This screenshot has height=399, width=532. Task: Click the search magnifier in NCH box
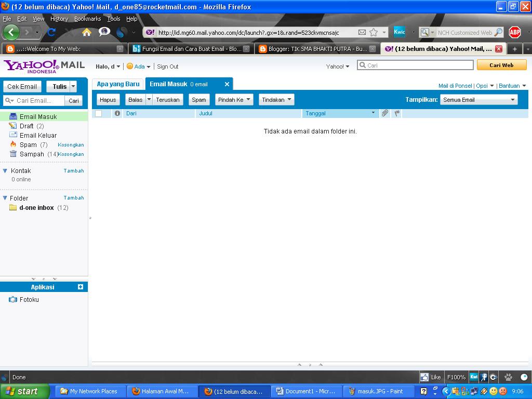pyautogui.click(x=498, y=32)
